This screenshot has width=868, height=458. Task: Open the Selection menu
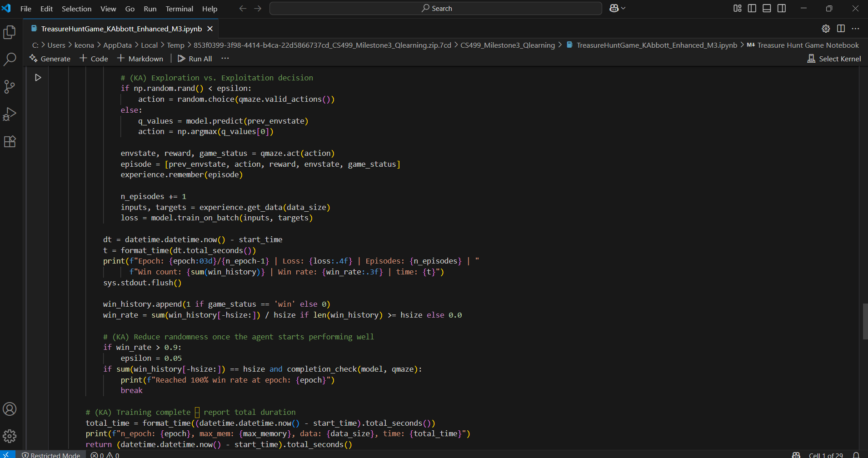coord(76,9)
